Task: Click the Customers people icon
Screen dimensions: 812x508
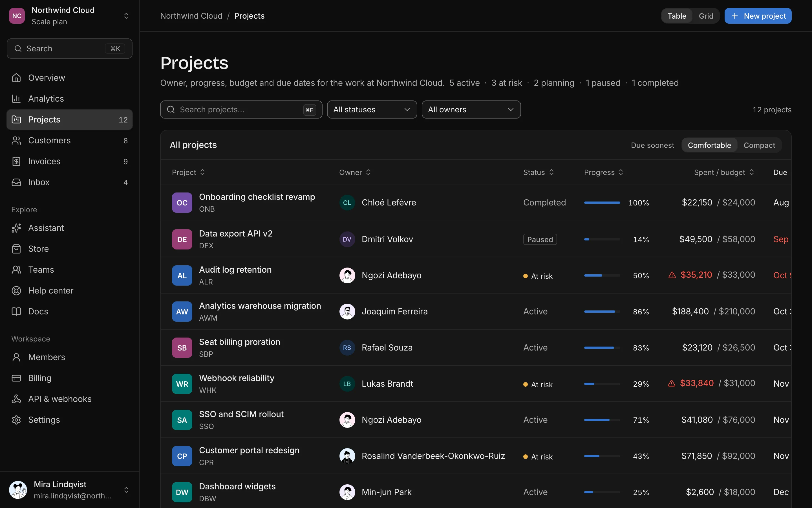Action: click(x=16, y=141)
